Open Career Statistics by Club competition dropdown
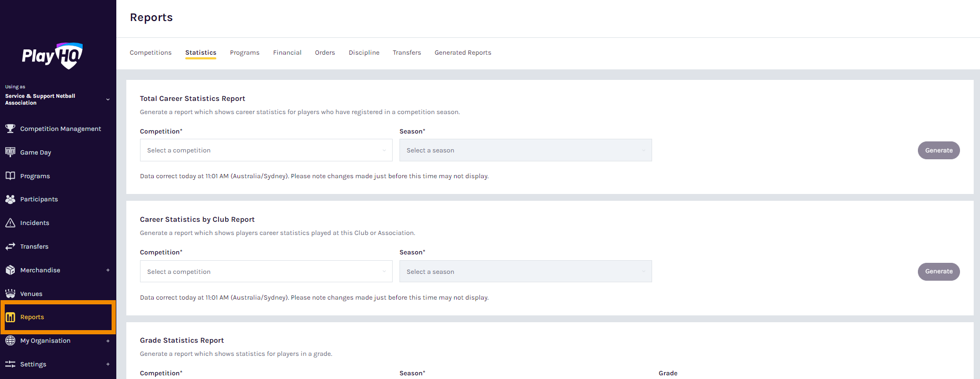Viewport: 980px width, 379px height. [x=266, y=271]
